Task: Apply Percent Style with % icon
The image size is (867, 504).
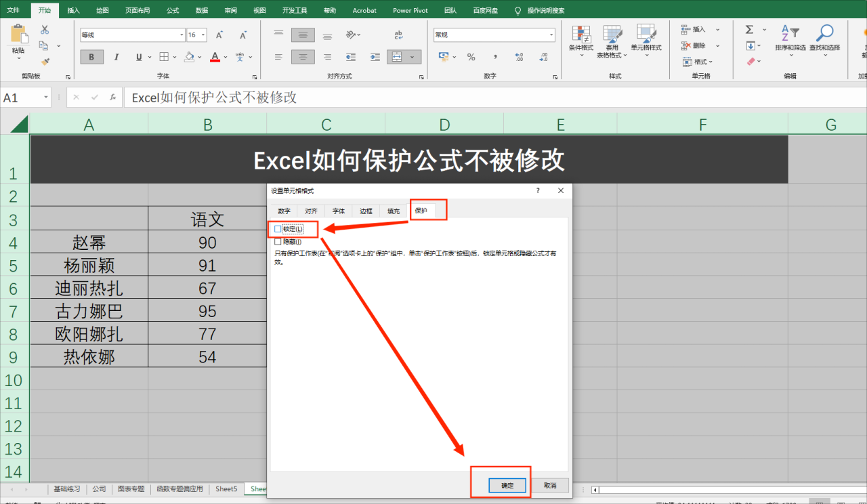Action: click(x=471, y=57)
